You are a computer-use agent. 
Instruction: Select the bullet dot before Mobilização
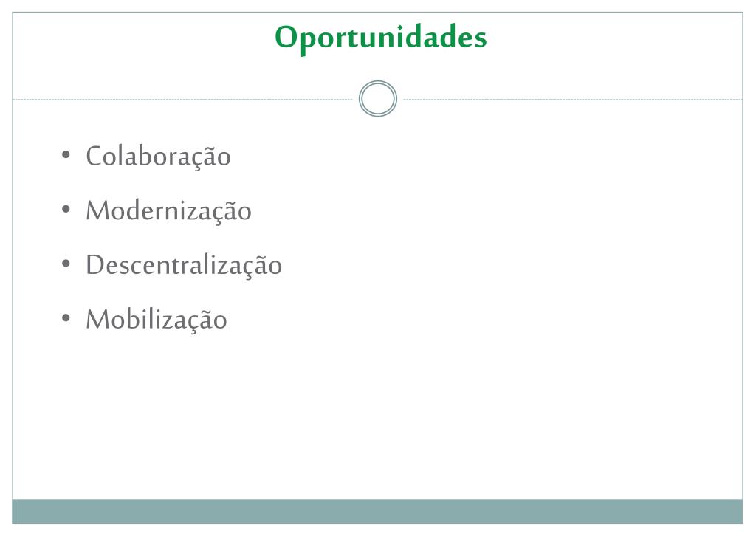click(66, 317)
